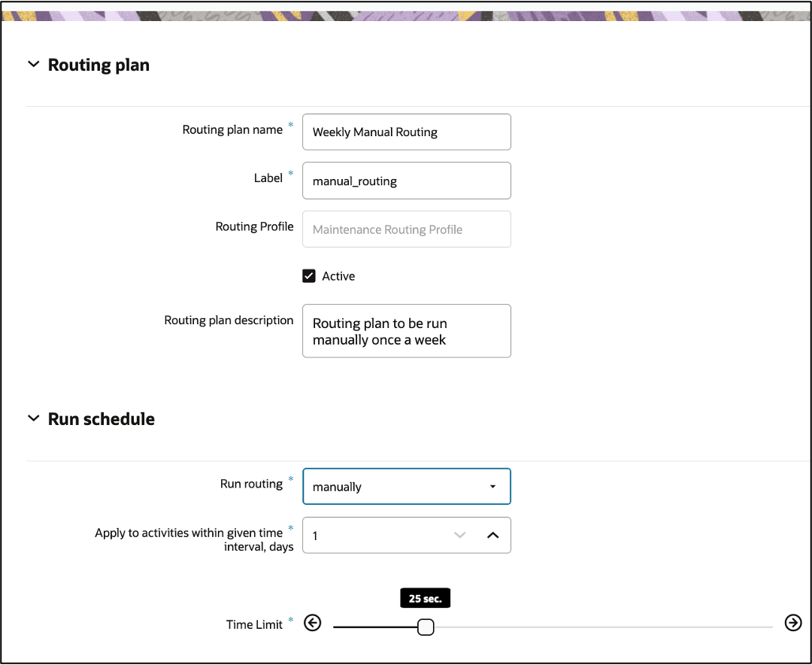Click the Routing plan description text area
Image resolution: width=812 pixels, height=665 pixels.
pyautogui.click(x=407, y=331)
